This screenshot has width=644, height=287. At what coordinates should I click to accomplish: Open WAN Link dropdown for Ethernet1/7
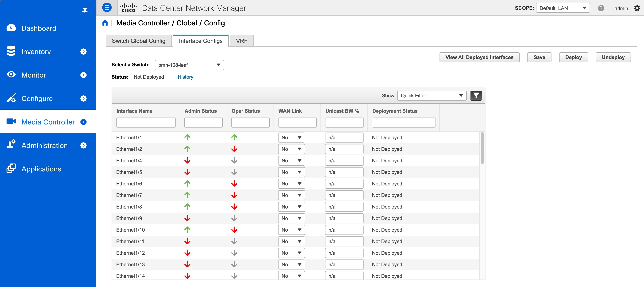click(291, 195)
